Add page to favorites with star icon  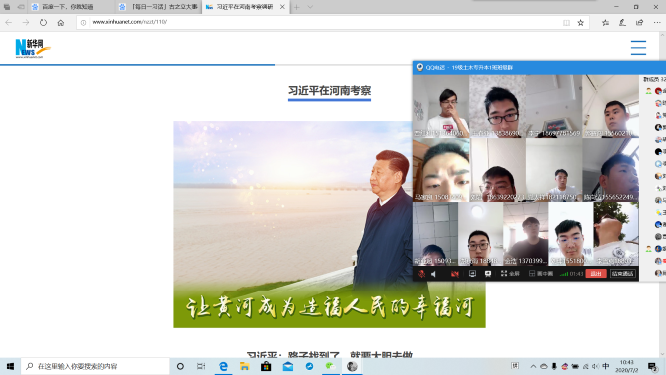click(581, 23)
